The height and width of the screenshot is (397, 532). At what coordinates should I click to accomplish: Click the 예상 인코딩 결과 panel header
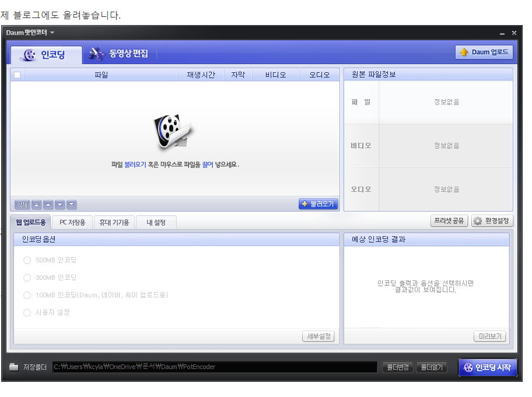point(426,240)
